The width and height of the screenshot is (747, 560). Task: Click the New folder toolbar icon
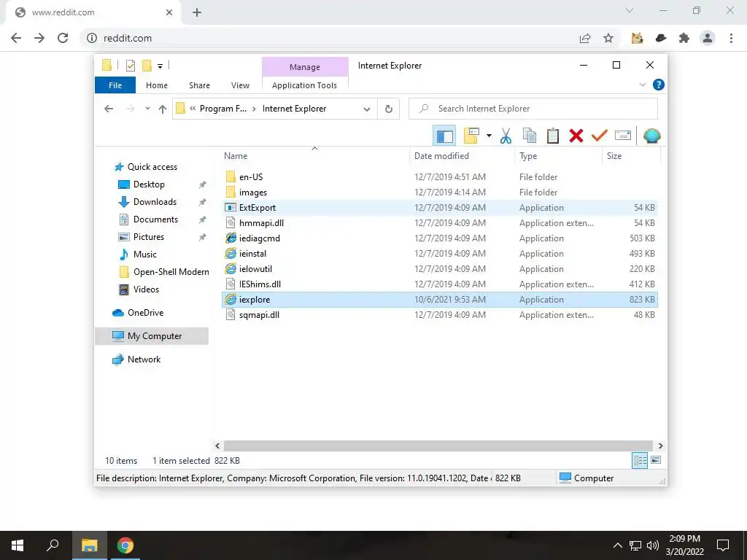pos(472,136)
